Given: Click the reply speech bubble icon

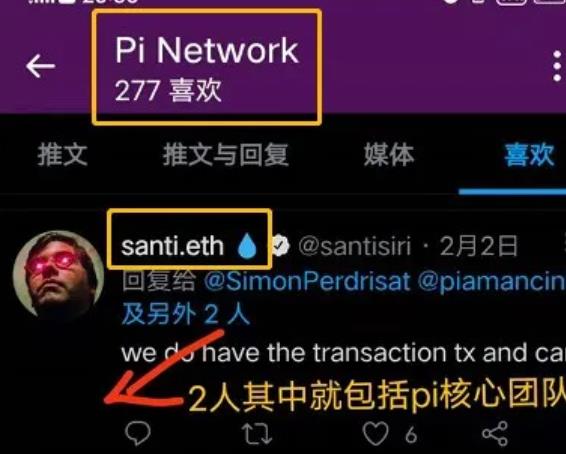Looking at the screenshot, I should 138,433.
